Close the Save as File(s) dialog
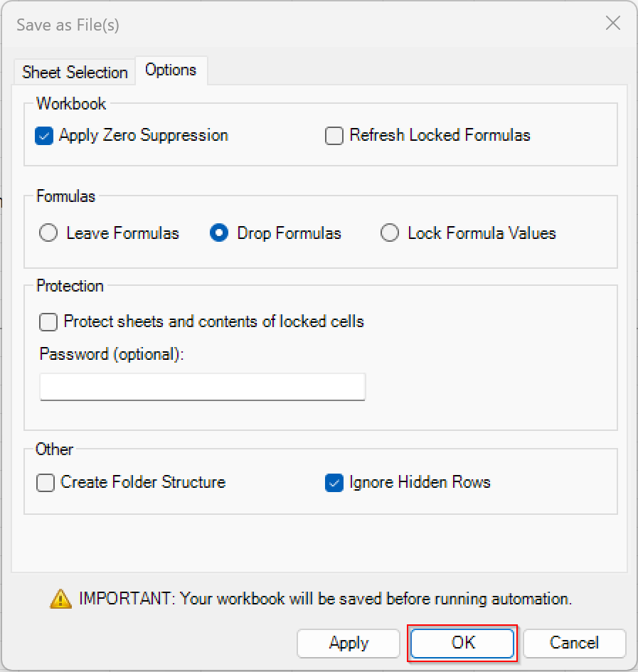This screenshot has width=638, height=672. click(613, 23)
